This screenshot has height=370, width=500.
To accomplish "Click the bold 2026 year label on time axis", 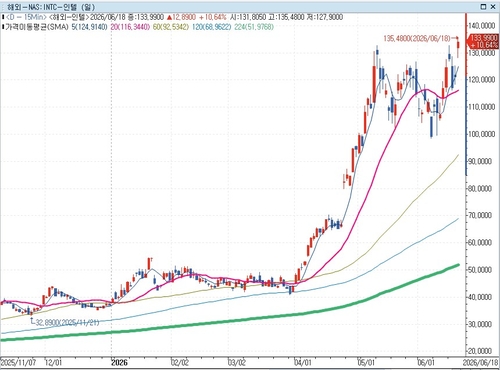I will pyautogui.click(x=119, y=363).
